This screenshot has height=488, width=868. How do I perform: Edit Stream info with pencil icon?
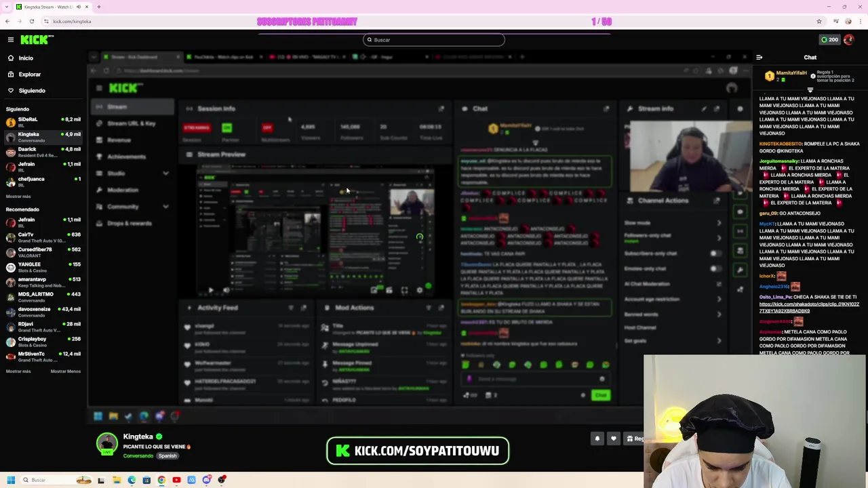tap(703, 108)
